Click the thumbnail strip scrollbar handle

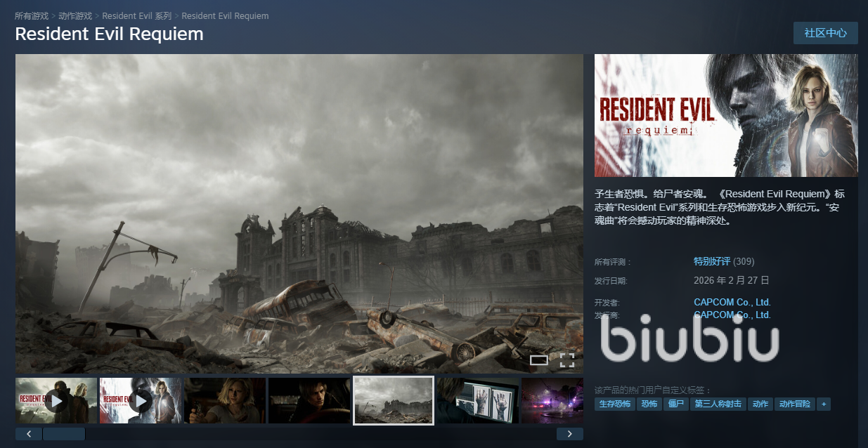pos(64,434)
